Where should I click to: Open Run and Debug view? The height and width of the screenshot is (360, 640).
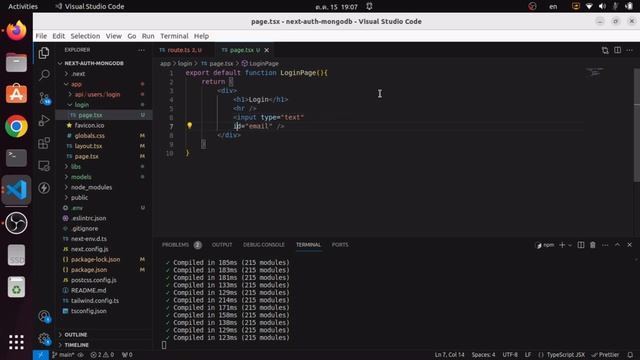coord(44,120)
